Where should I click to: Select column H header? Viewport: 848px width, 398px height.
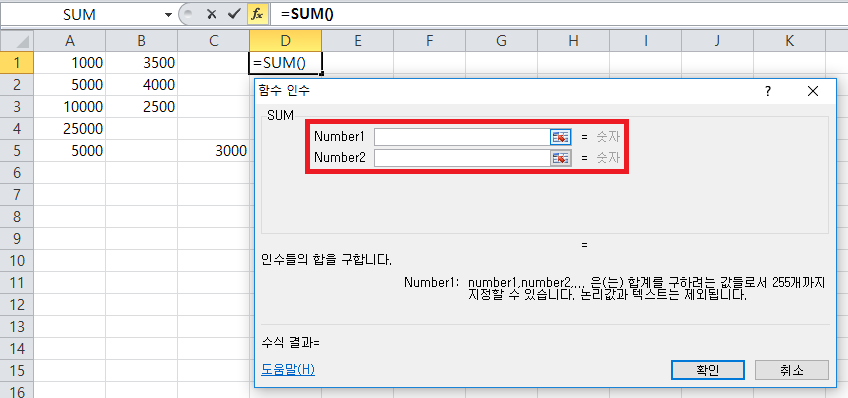(x=573, y=41)
